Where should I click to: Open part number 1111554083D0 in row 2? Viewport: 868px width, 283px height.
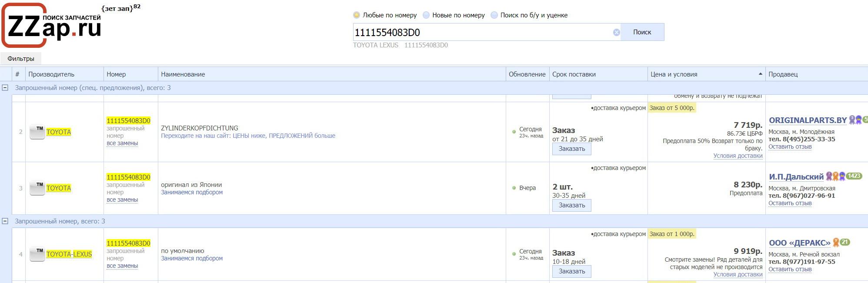click(x=129, y=121)
